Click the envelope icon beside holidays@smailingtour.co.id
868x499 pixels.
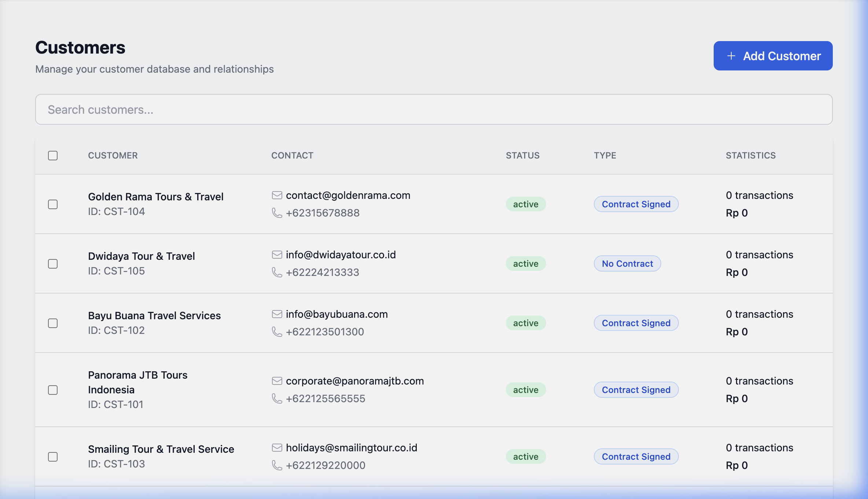pos(277,448)
